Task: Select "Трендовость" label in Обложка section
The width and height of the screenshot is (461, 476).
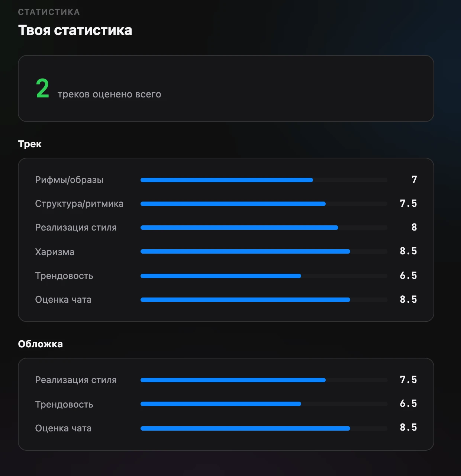Action: (x=64, y=405)
